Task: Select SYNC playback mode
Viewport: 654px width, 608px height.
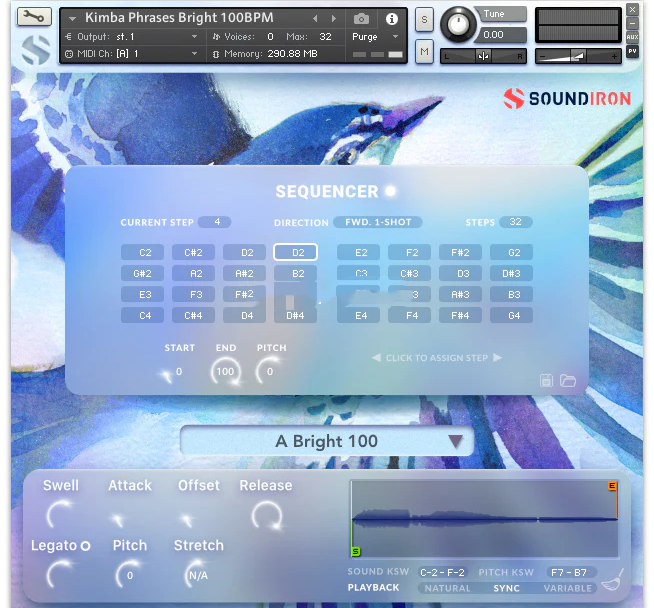Action: pyautogui.click(x=506, y=588)
